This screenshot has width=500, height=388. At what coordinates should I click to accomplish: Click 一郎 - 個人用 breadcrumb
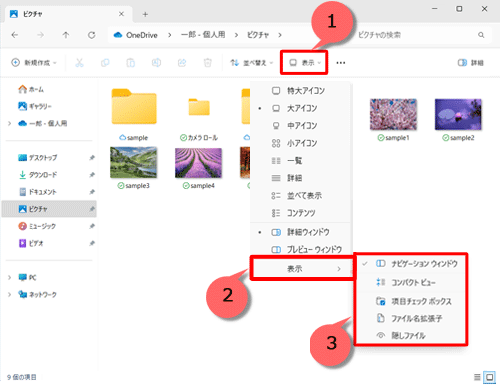(x=203, y=35)
